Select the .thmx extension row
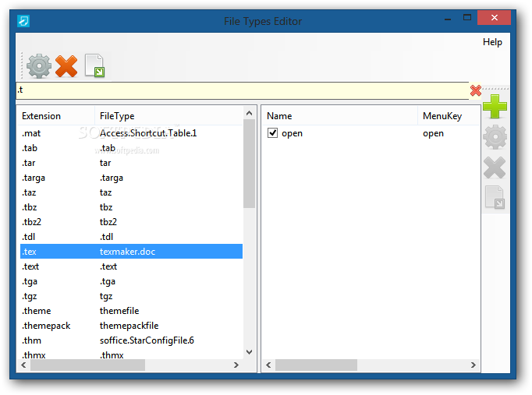Viewport: 532px width, 395px height. click(131, 354)
